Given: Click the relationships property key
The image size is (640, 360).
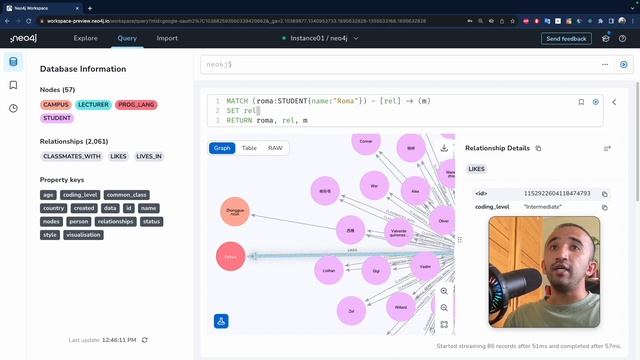Looking at the screenshot, I should (116, 222).
